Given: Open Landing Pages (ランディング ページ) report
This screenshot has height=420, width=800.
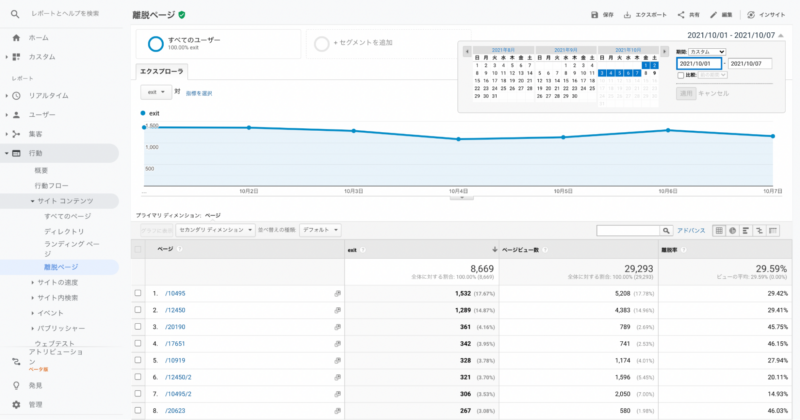Looking at the screenshot, I should tap(71, 249).
